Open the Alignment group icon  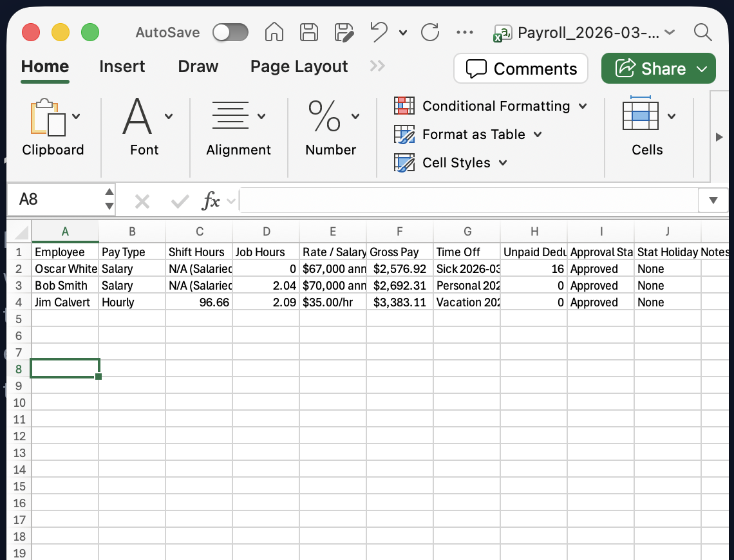tap(231, 115)
